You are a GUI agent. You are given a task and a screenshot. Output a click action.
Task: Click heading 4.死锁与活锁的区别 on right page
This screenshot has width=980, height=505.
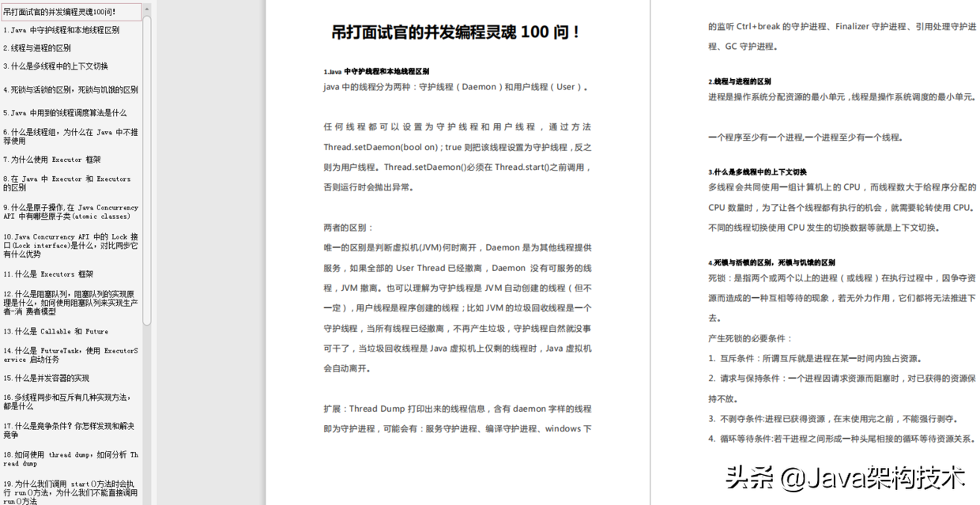pos(771,262)
